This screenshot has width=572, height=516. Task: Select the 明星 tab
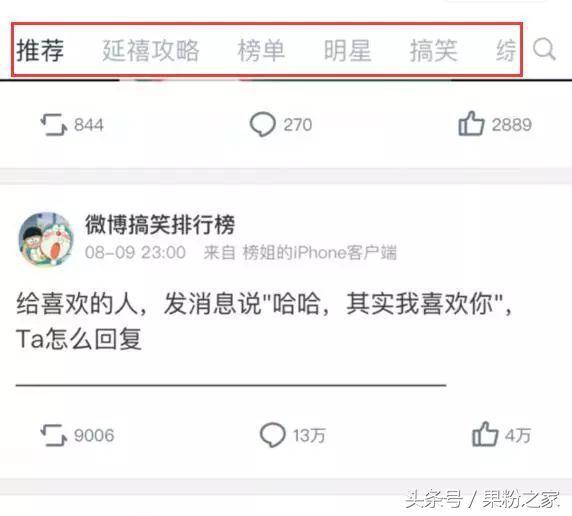coord(347,50)
